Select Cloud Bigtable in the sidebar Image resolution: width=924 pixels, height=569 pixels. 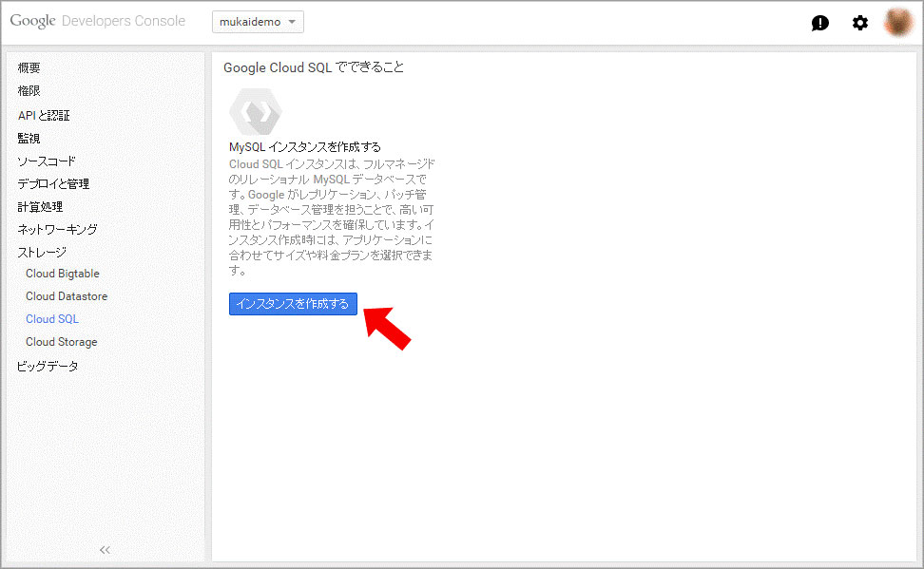(63, 274)
